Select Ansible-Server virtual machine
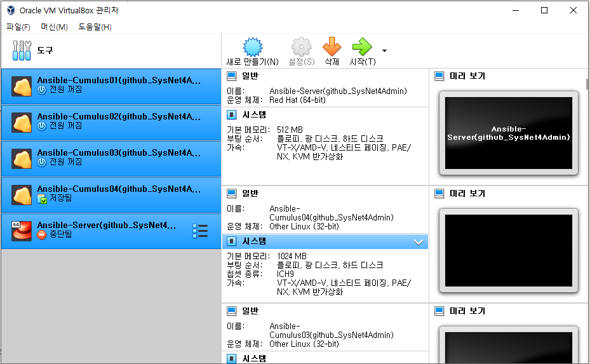590x364 pixels. pyautogui.click(x=111, y=231)
